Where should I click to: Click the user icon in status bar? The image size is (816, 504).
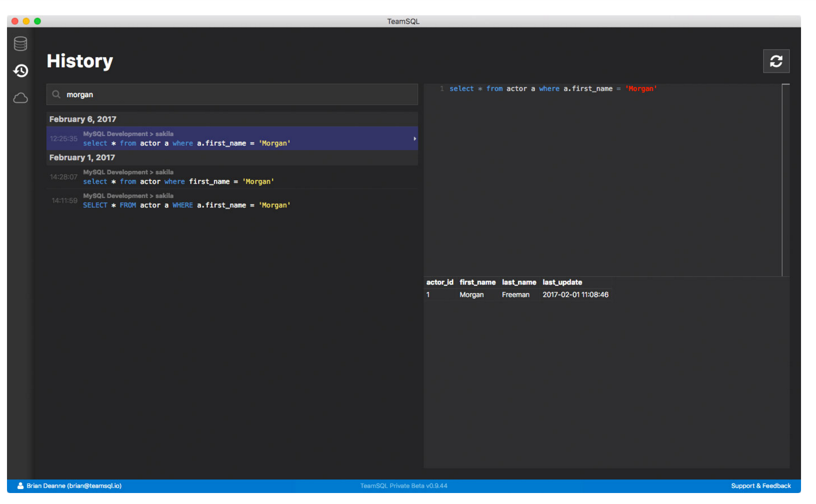[x=20, y=486]
